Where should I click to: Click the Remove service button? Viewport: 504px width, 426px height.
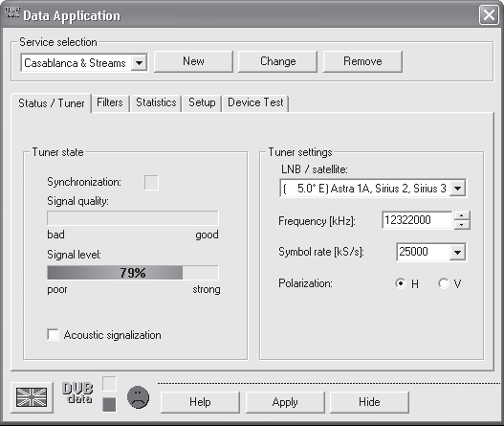click(x=362, y=61)
